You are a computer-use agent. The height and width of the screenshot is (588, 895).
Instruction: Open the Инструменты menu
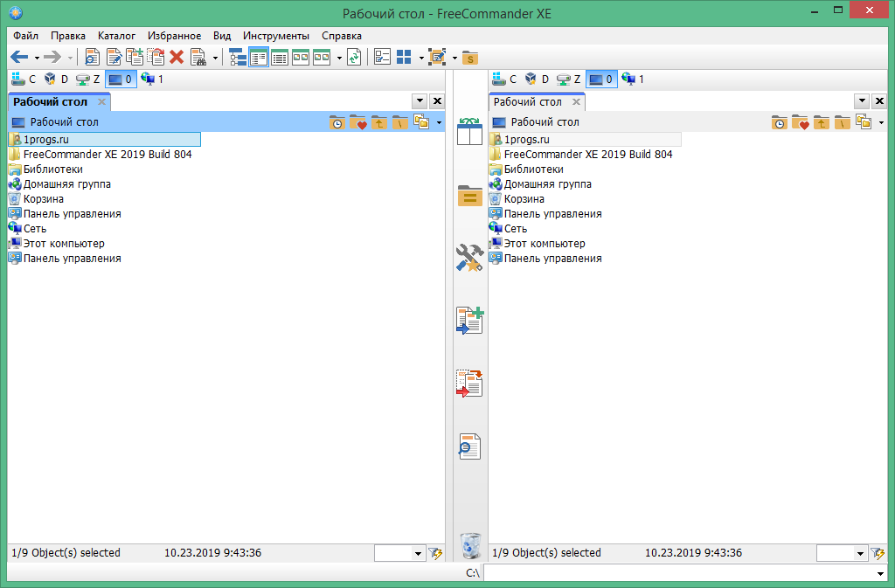click(275, 36)
